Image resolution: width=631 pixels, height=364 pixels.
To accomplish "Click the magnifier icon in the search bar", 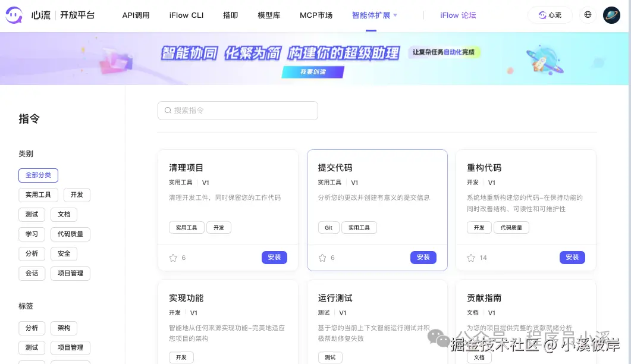I will (x=168, y=111).
